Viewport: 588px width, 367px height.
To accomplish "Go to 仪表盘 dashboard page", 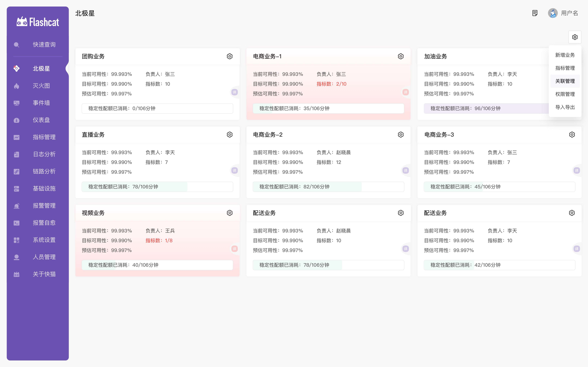I will pos(41,120).
